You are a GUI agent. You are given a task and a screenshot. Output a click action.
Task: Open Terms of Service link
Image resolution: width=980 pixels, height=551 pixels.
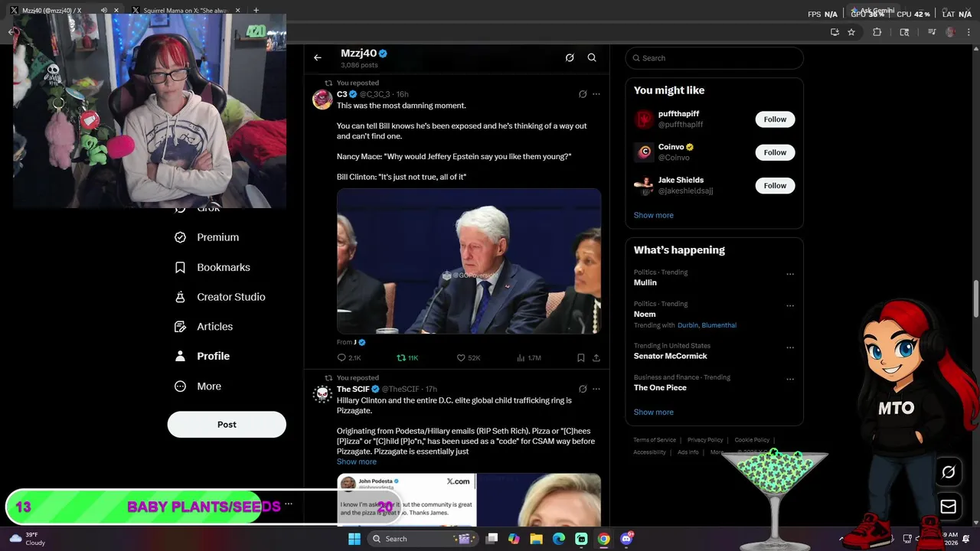[655, 440]
